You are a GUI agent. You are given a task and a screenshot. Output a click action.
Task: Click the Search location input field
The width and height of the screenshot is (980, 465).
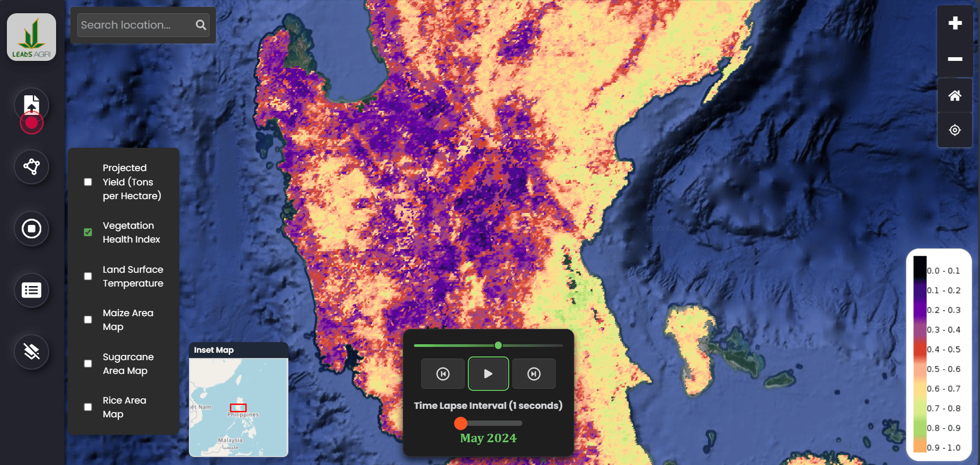[135, 25]
